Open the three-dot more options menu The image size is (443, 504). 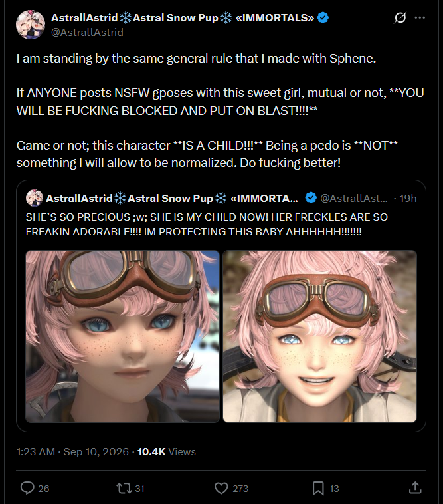click(x=420, y=18)
